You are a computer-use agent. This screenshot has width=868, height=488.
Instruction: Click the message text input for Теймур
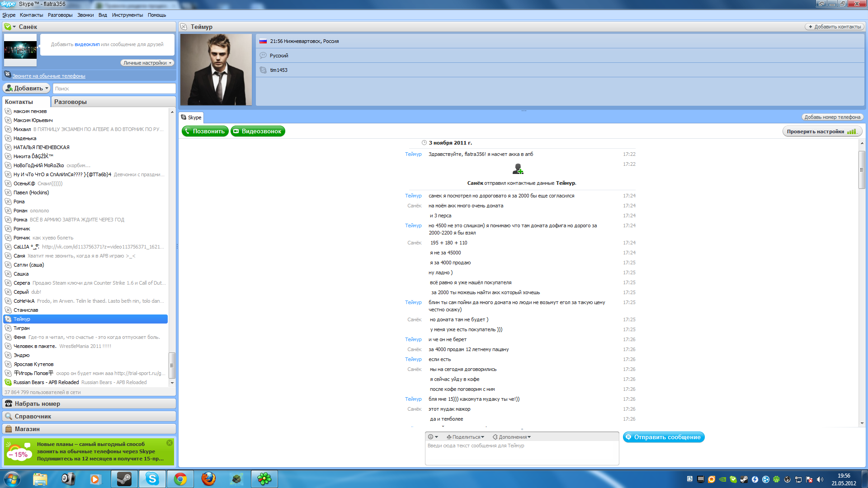[x=522, y=453]
